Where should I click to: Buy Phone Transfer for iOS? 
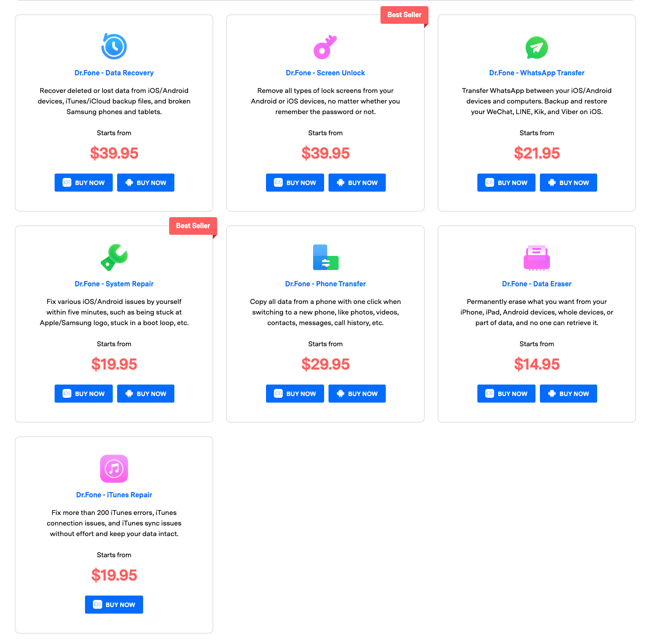point(295,394)
